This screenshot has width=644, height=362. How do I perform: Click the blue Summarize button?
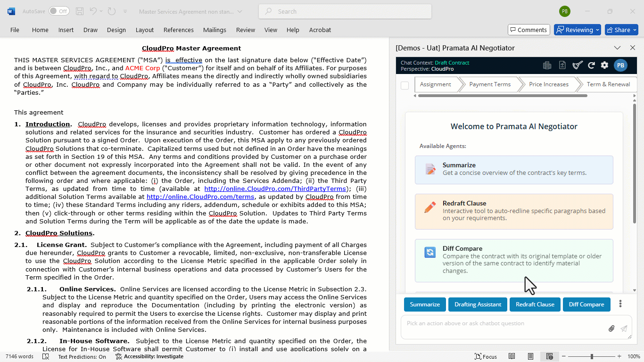click(425, 304)
